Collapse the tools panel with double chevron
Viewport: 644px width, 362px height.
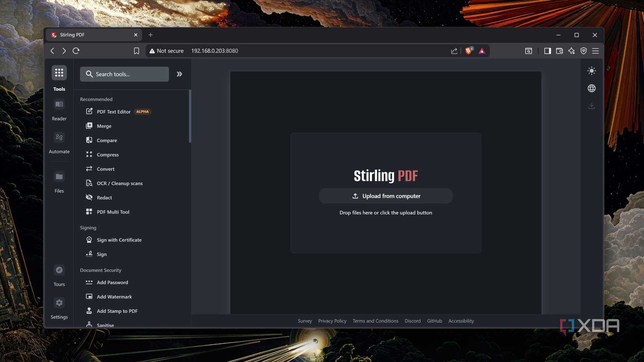pos(179,74)
